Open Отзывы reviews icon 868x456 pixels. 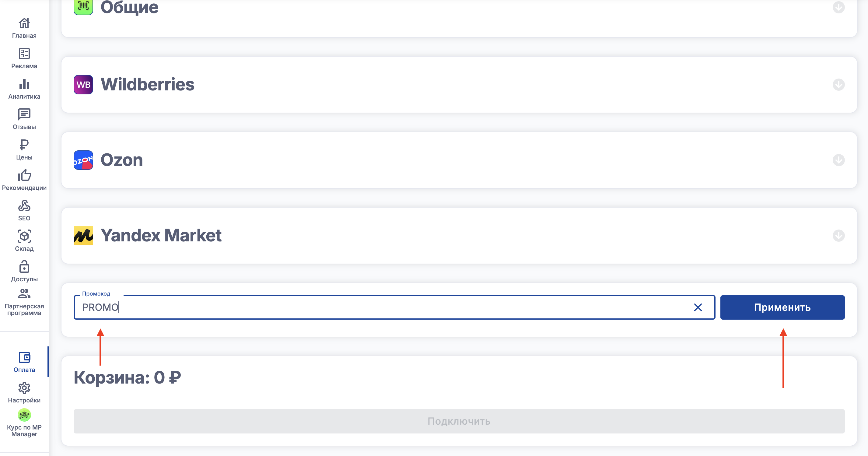[24, 114]
